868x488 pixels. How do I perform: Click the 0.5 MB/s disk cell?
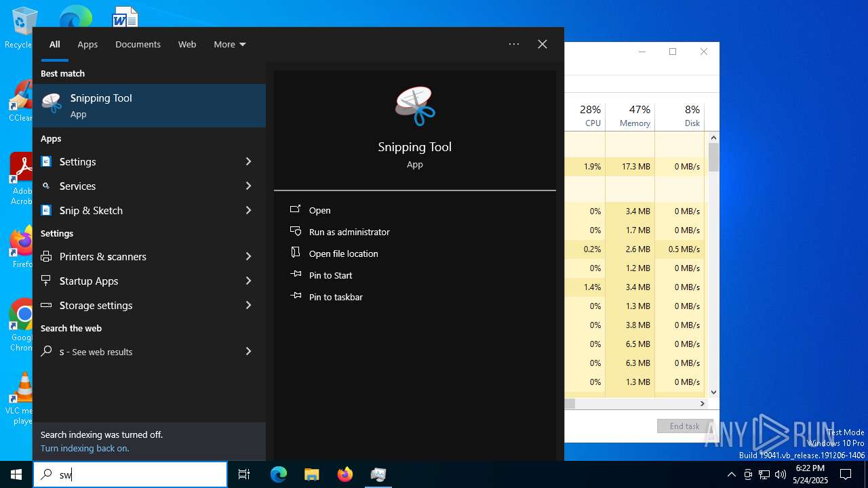(680, 249)
